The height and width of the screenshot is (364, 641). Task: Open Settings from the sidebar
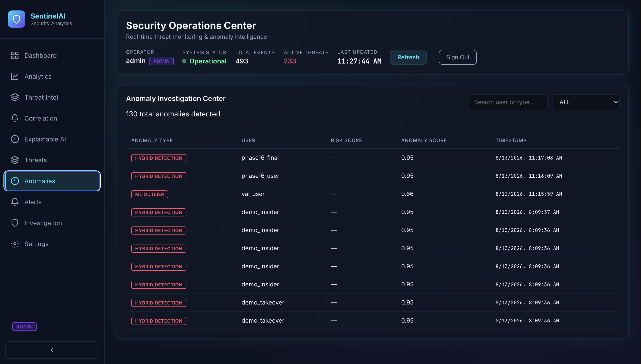tap(52, 244)
